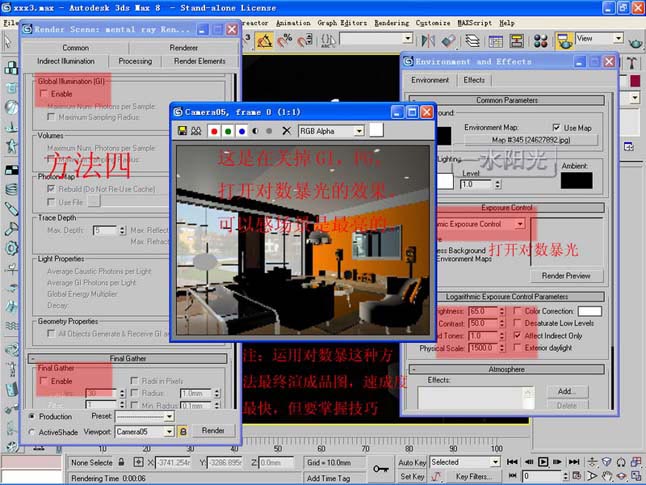646x485 pixels.
Task: Open the Viewport Camera05 dropdown
Action: point(169,431)
